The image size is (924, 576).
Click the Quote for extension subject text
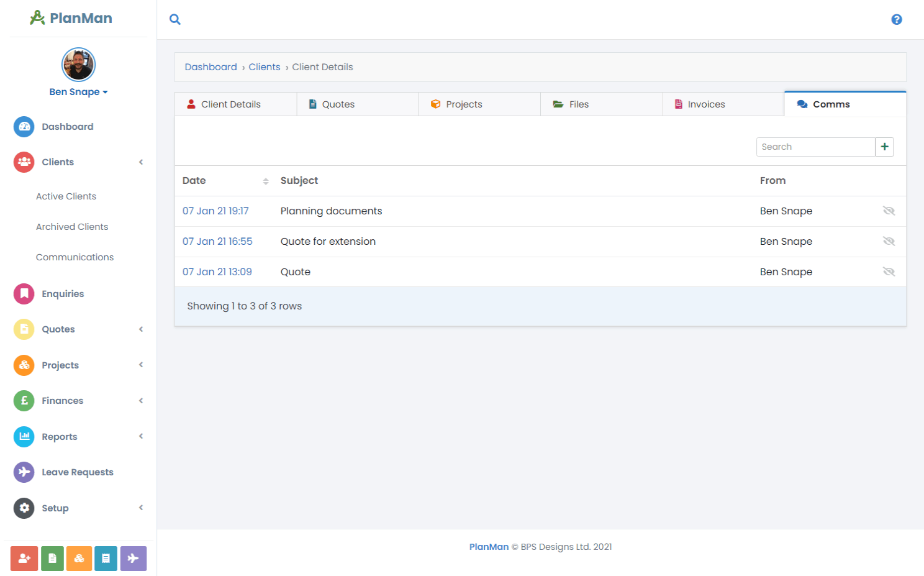[x=328, y=242]
